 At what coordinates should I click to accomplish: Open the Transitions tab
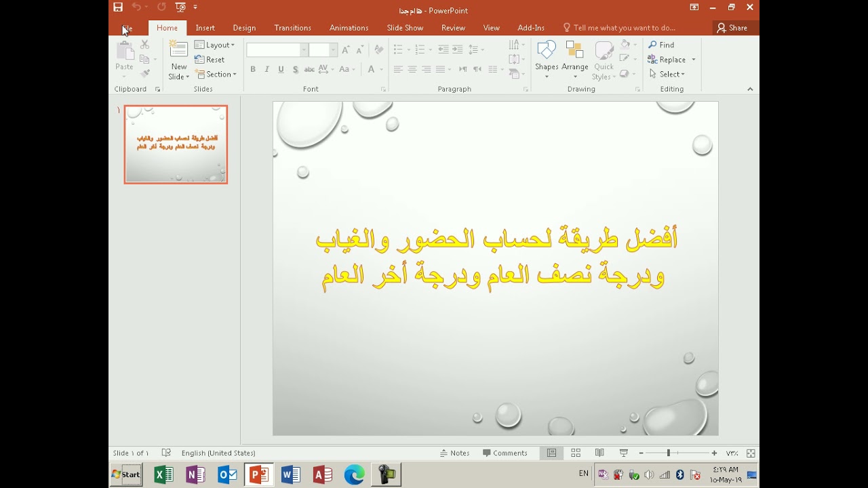292,28
